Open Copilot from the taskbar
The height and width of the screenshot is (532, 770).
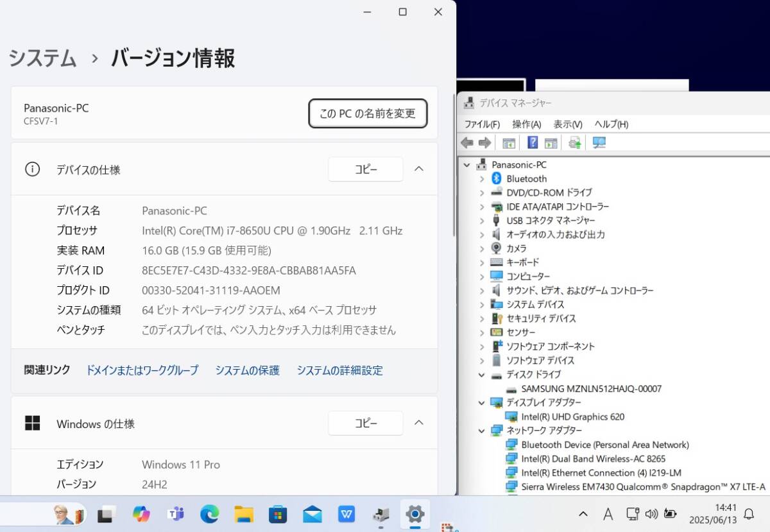pos(141,514)
